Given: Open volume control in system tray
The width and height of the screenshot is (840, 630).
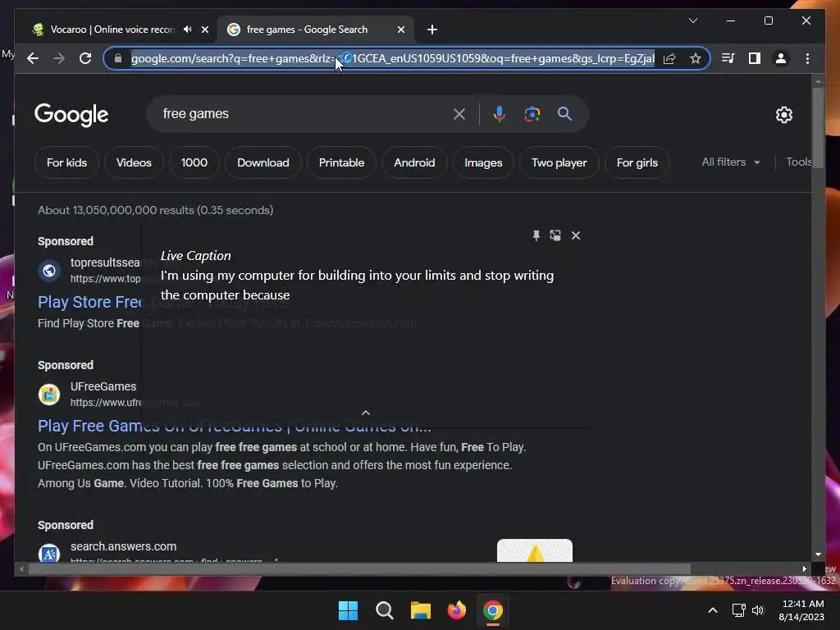Looking at the screenshot, I should 757,610.
